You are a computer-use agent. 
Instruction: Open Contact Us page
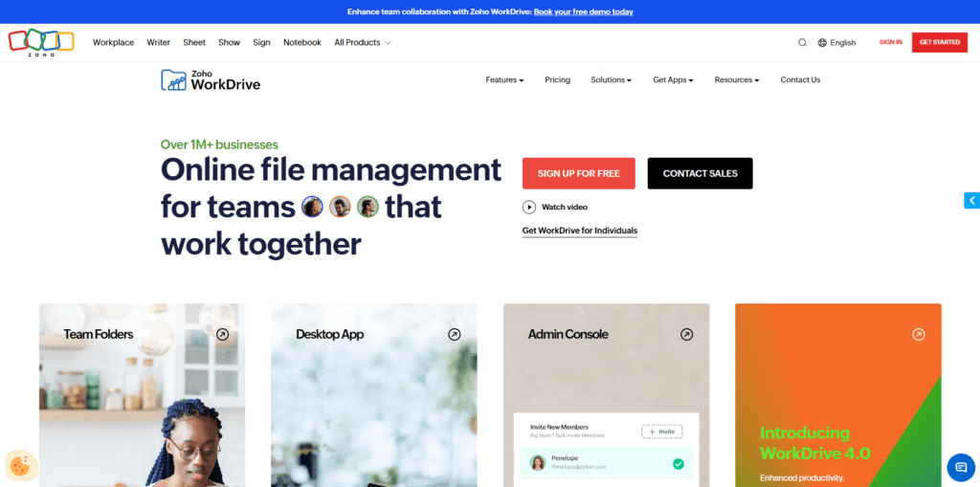click(800, 80)
